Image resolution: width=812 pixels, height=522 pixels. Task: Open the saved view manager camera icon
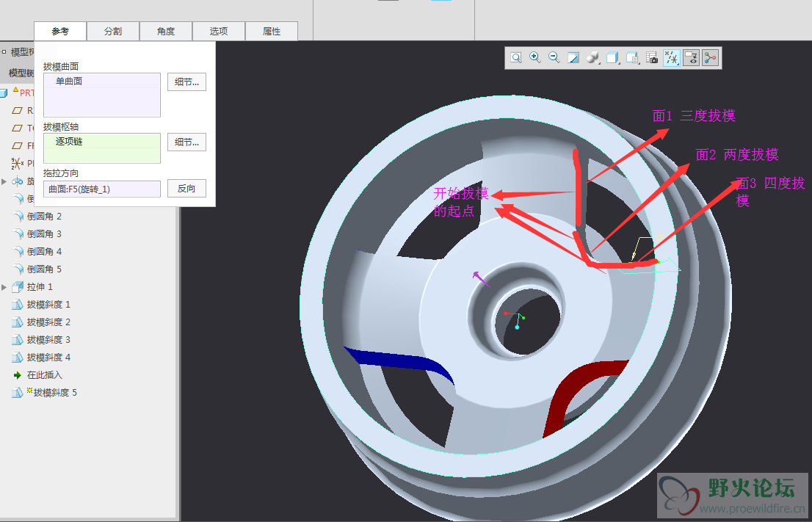point(651,58)
